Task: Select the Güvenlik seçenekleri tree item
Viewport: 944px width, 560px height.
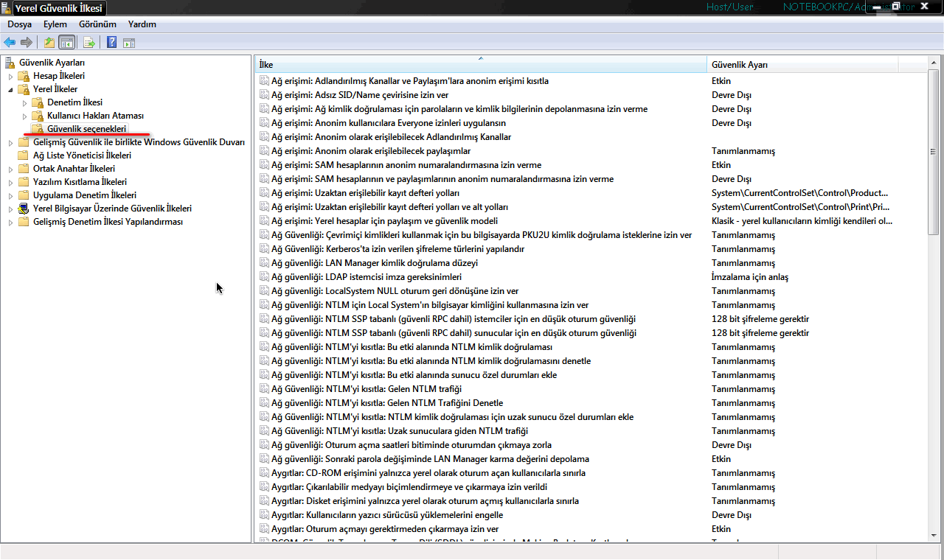Action: (86, 129)
